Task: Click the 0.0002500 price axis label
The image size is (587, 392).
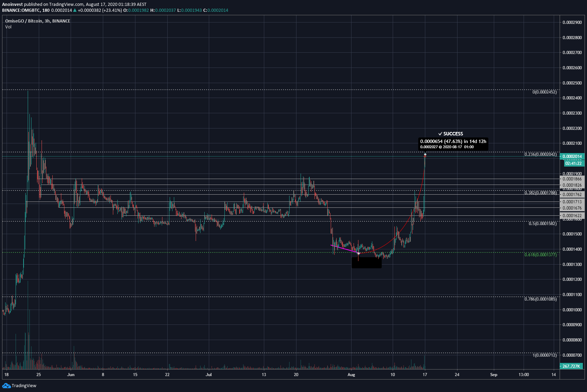Action: pyautogui.click(x=572, y=83)
